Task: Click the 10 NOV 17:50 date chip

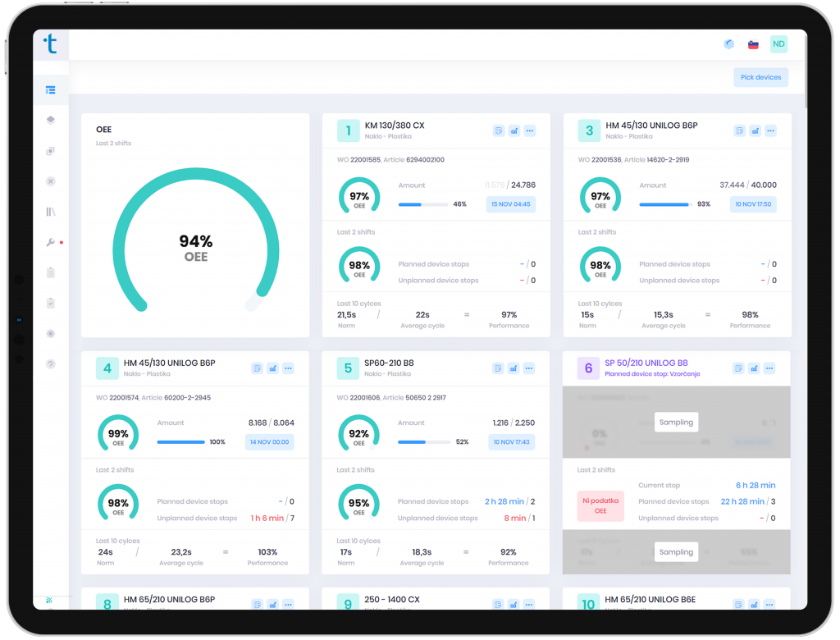Action: 752,204
